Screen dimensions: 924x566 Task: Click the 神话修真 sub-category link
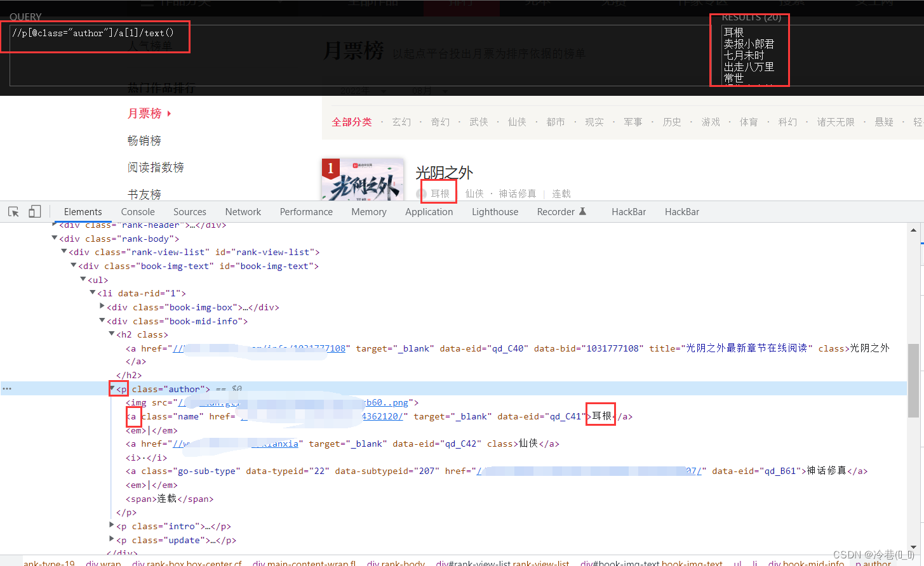click(518, 194)
